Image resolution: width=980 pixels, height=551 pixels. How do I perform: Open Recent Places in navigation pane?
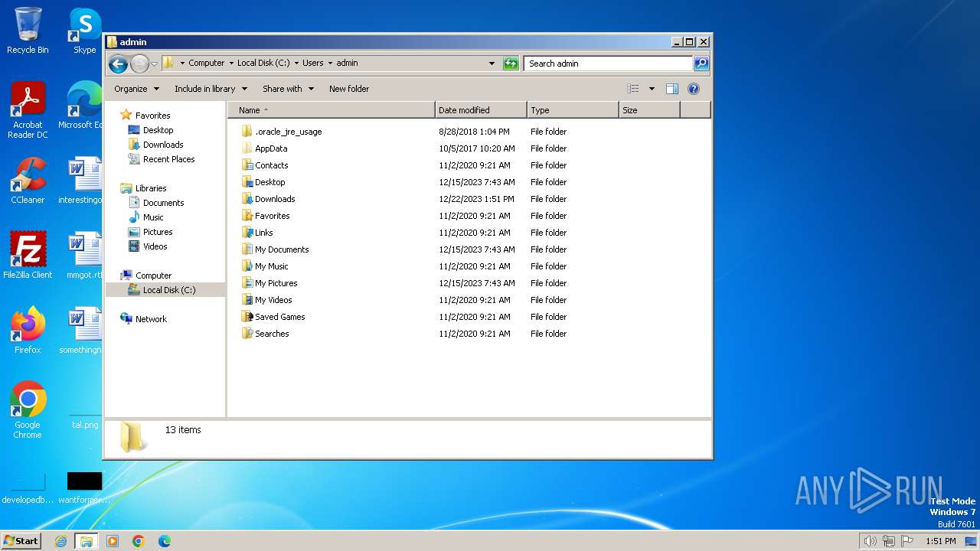pyautogui.click(x=168, y=159)
